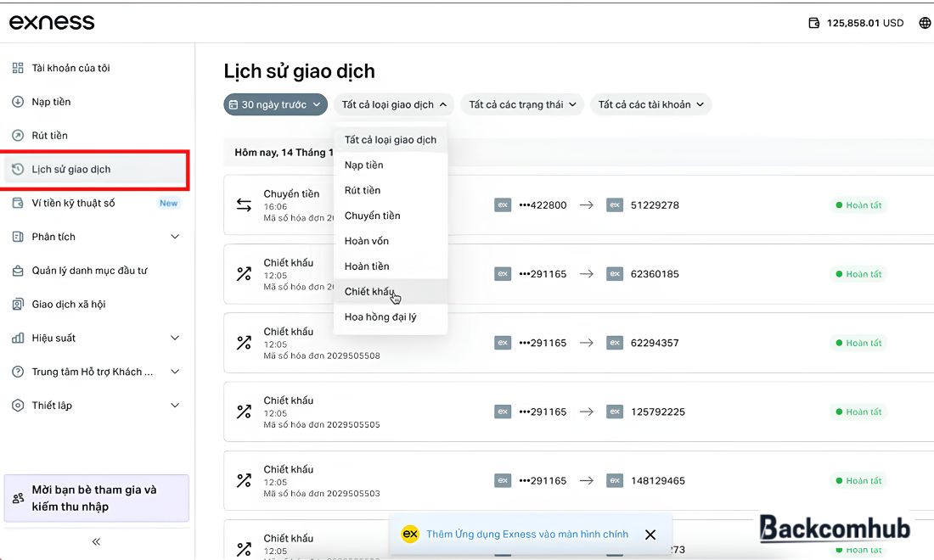Open Tất cả các tài khoản dropdown

pyautogui.click(x=651, y=104)
